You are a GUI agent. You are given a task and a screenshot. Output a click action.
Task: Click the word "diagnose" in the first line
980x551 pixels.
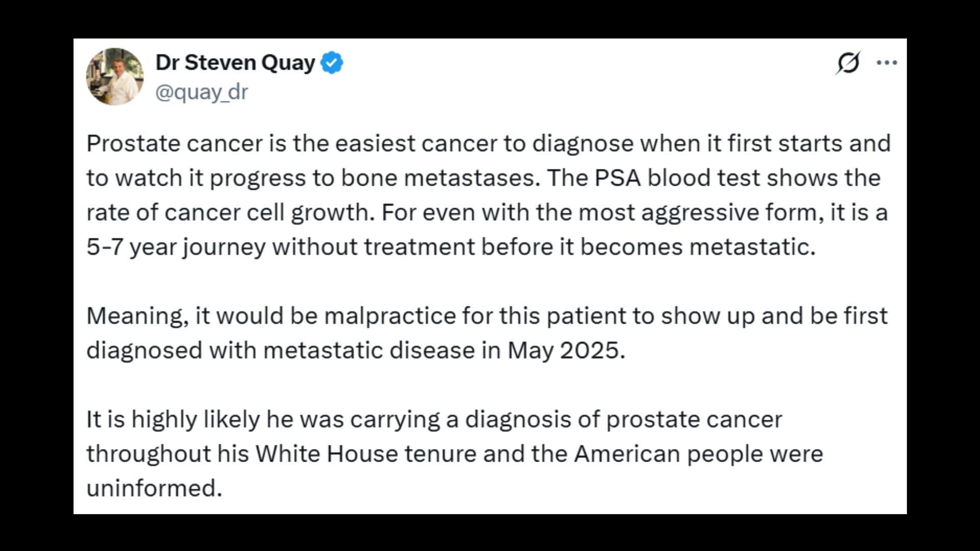point(583,143)
